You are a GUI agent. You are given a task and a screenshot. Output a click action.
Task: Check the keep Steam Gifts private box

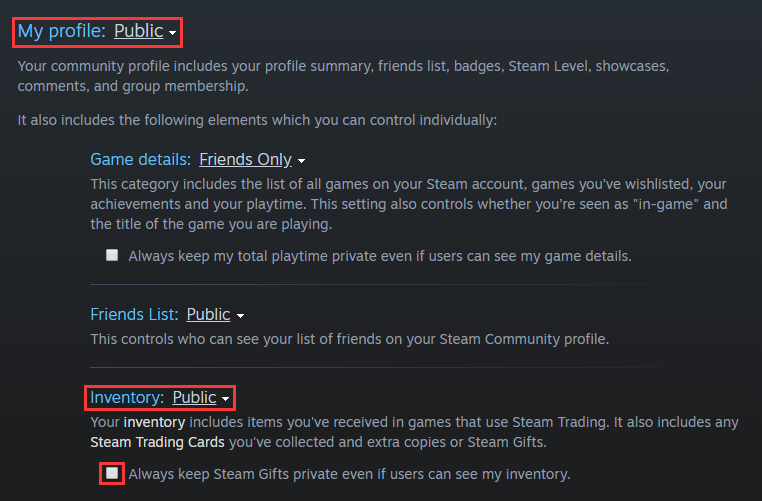point(113,472)
